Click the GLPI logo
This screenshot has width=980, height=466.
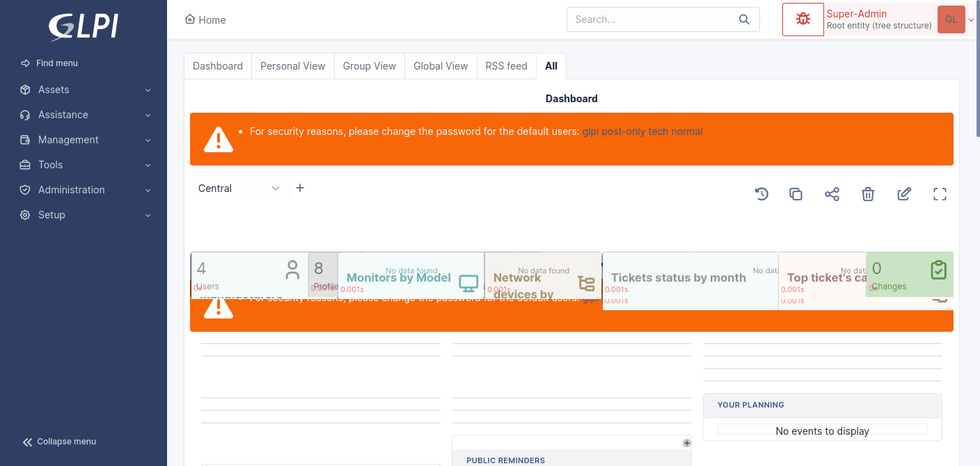[x=83, y=26]
